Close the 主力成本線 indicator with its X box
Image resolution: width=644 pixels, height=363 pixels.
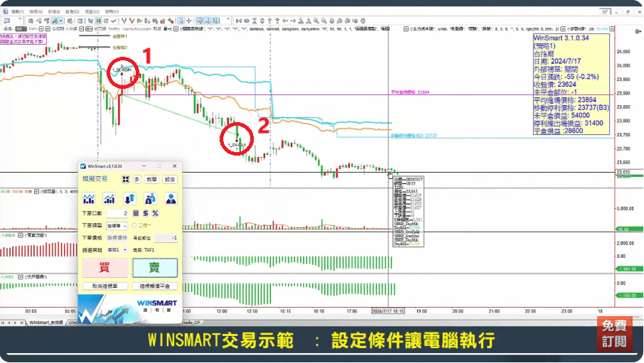(x=406, y=28)
